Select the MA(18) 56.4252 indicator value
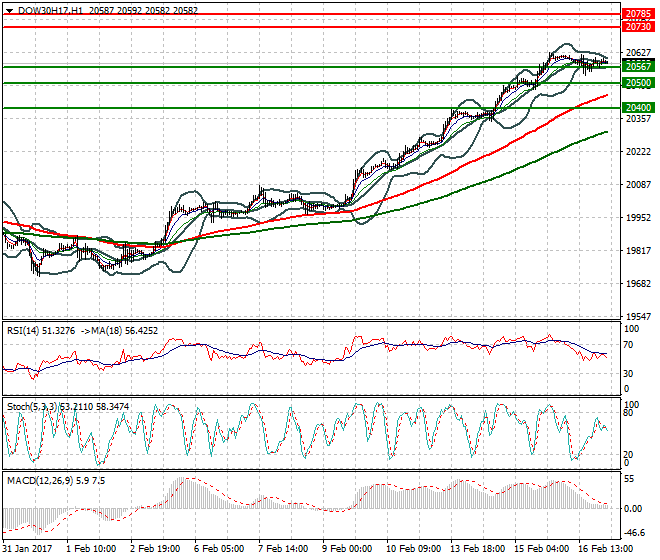This screenshot has height=560, width=660. (125, 331)
